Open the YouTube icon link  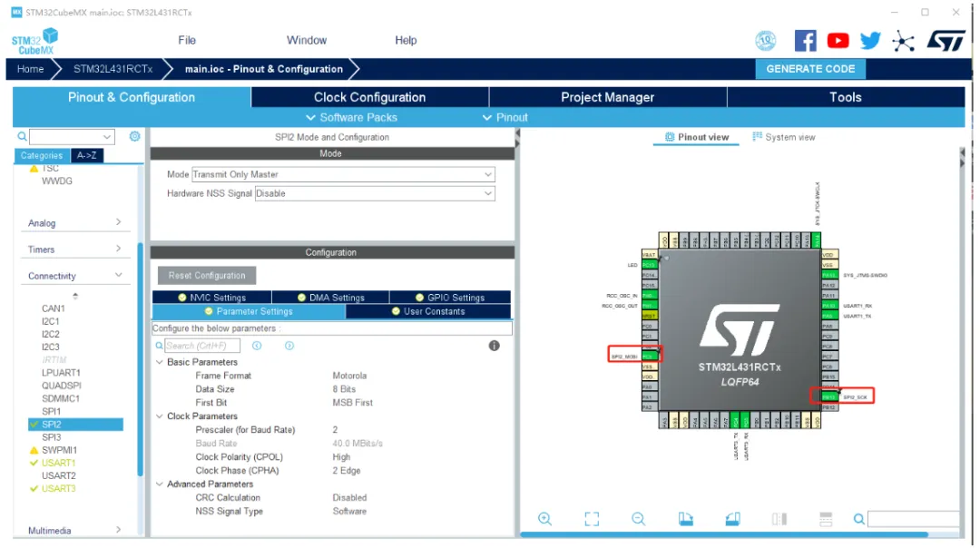tap(838, 41)
